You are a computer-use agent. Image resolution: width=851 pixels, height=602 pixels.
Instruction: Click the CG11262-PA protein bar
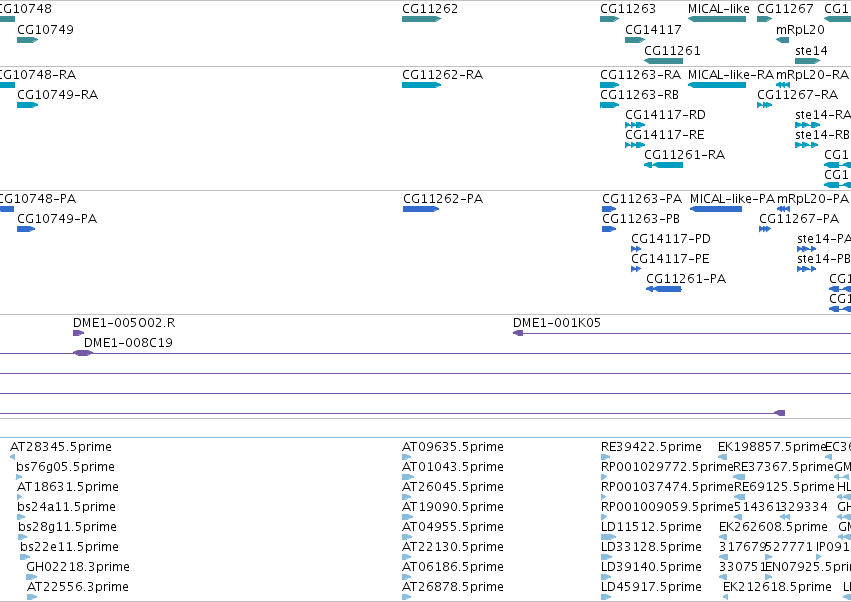click(x=421, y=209)
